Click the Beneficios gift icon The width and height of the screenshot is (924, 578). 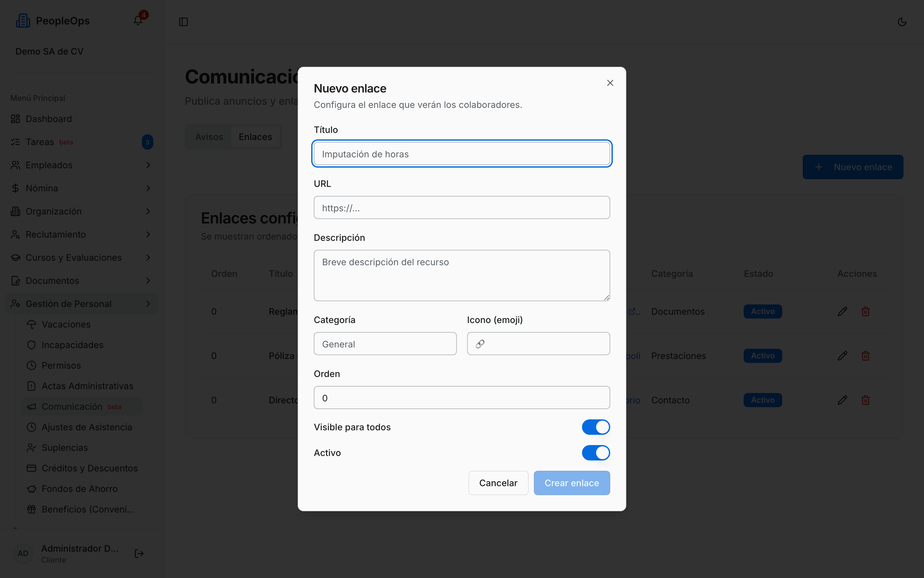coord(31,509)
